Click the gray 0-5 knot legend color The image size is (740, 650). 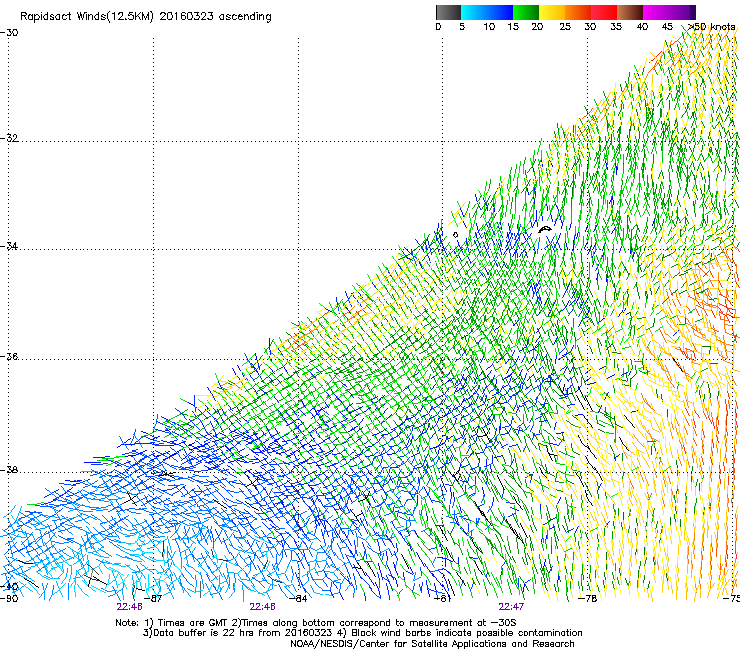tap(448, 12)
